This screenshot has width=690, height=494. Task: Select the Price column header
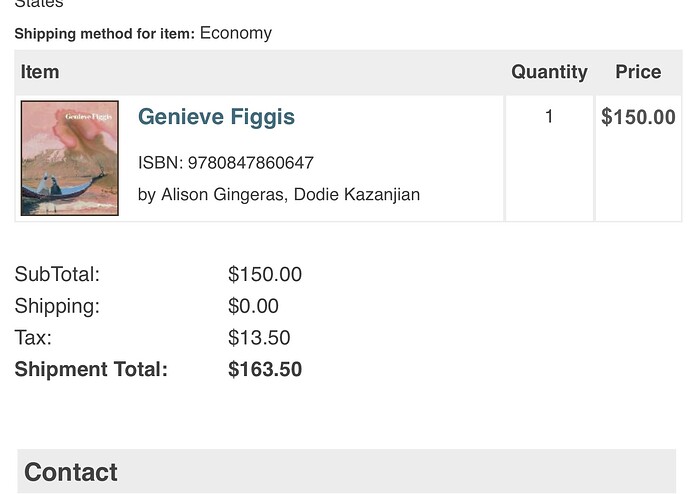638,72
